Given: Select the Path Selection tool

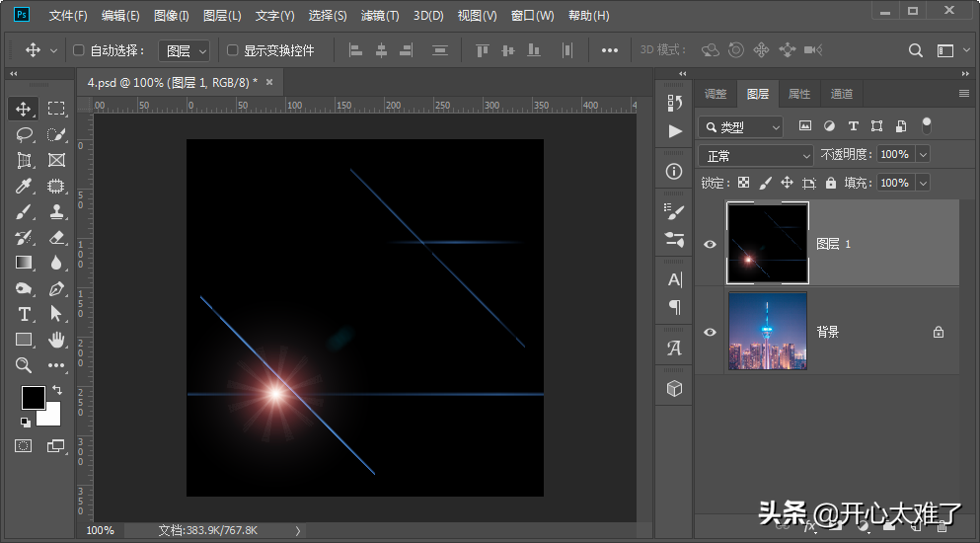Looking at the screenshot, I should [x=56, y=314].
